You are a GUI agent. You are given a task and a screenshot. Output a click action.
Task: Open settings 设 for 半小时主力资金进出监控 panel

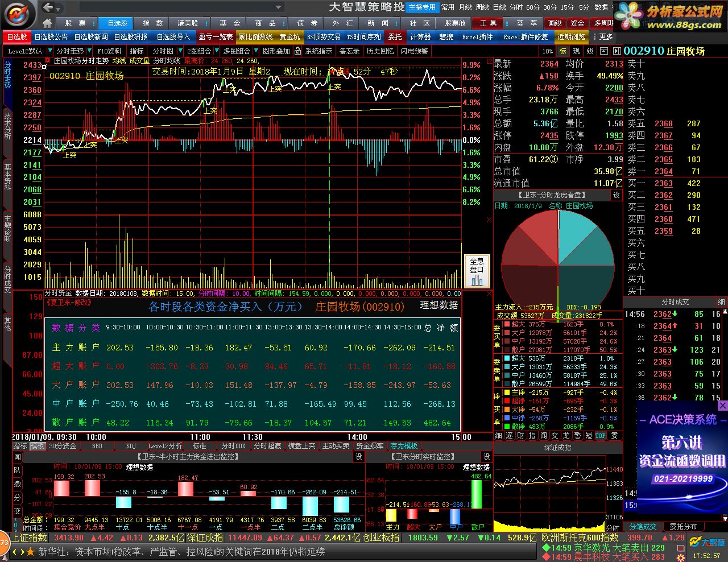point(359,457)
